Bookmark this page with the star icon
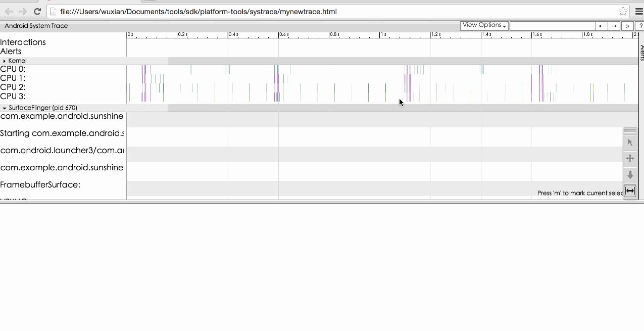The width and height of the screenshot is (644, 331). coord(623,12)
